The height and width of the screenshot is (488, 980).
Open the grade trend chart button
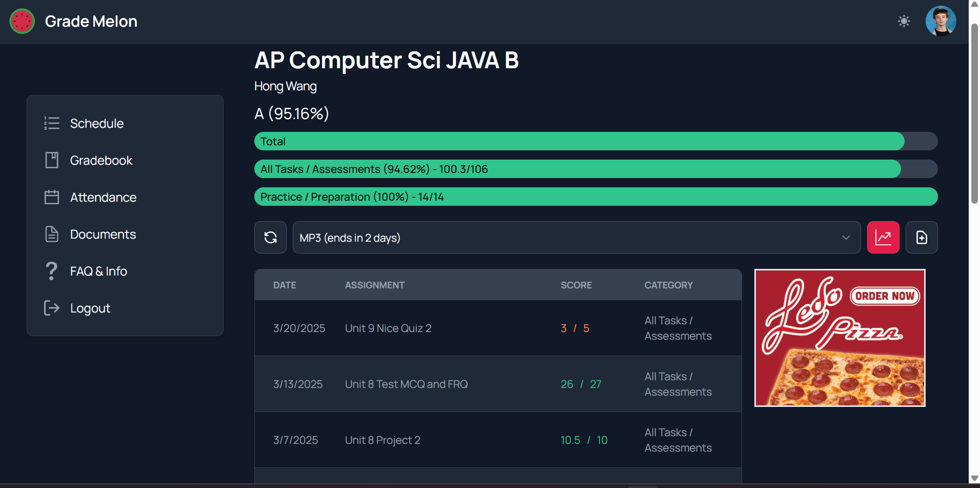[x=883, y=237]
